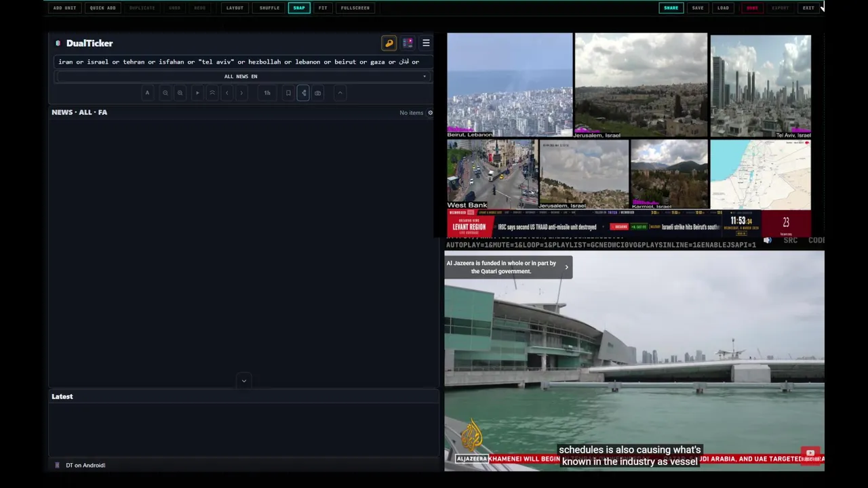
Task: Click the SAVE button
Action: point(698,8)
